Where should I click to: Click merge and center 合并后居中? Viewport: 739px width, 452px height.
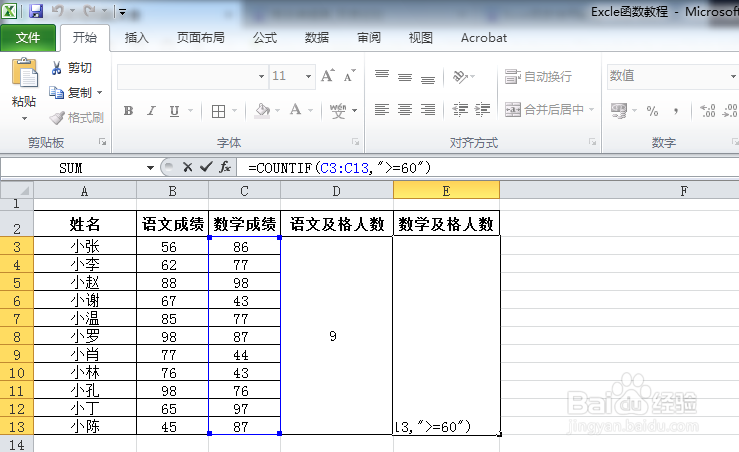tap(544, 110)
